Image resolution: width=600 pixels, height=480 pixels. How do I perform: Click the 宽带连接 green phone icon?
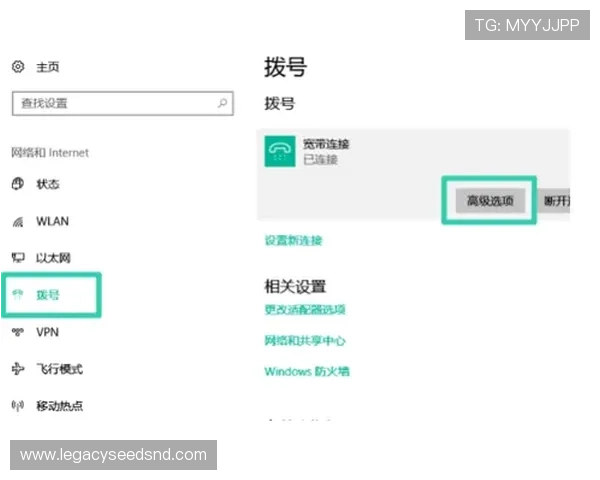pyautogui.click(x=280, y=151)
